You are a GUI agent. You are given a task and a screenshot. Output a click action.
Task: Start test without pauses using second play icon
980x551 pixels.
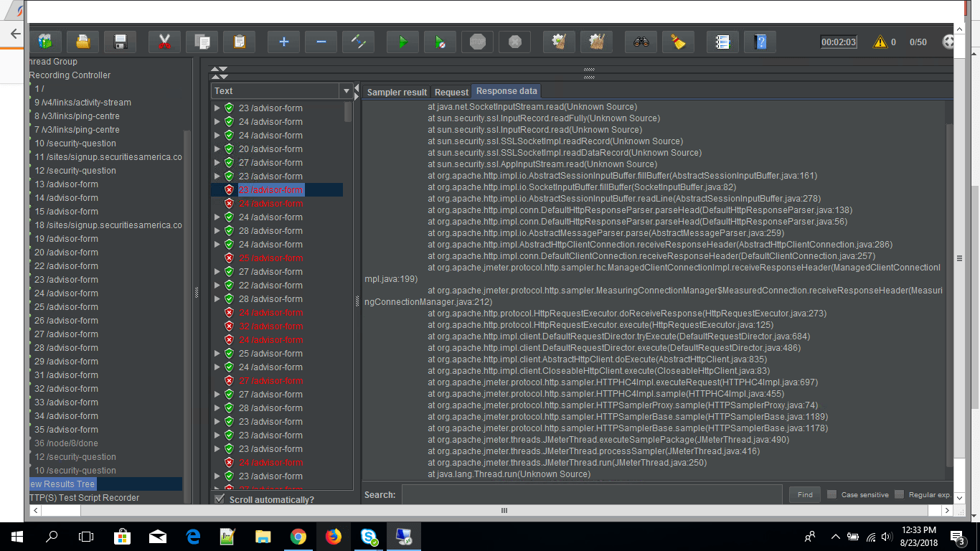coord(440,42)
